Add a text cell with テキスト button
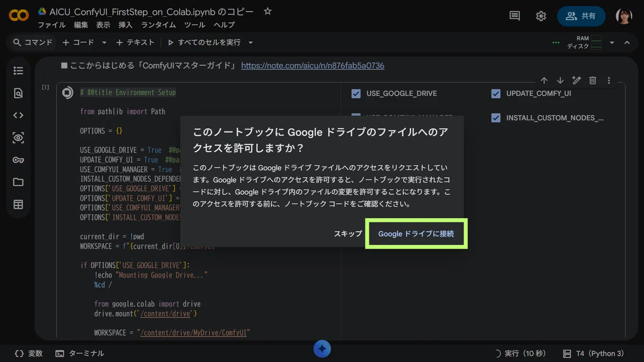 (135, 42)
